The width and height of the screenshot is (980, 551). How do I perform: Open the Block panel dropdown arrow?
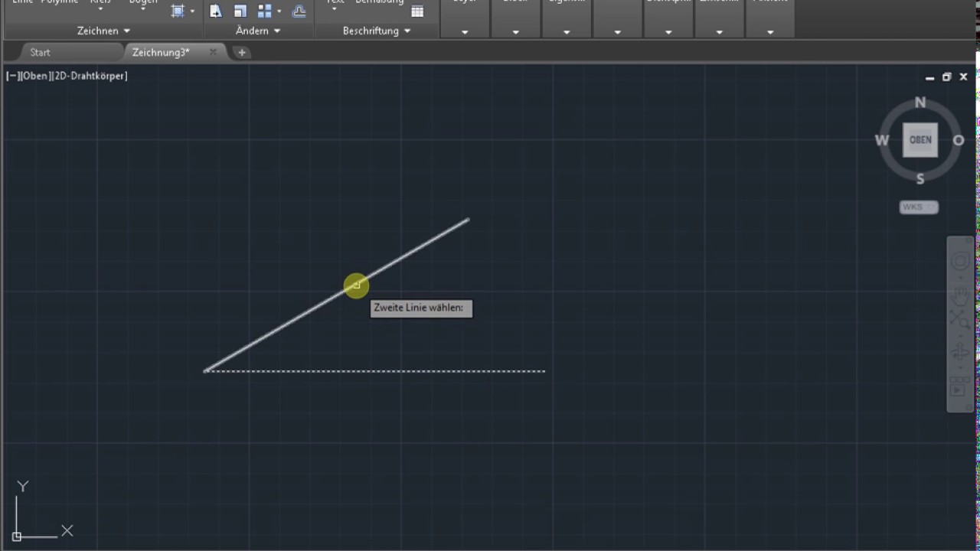(x=515, y=32)
